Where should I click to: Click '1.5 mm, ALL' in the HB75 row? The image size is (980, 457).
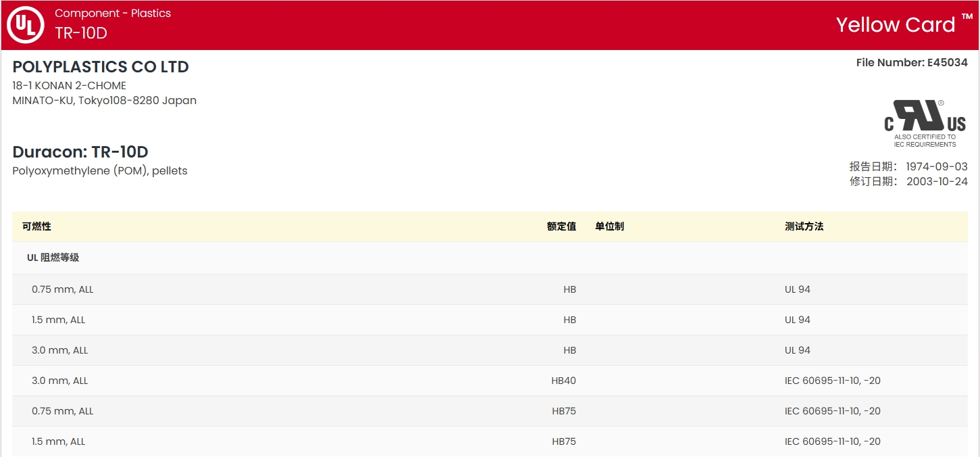59,441
